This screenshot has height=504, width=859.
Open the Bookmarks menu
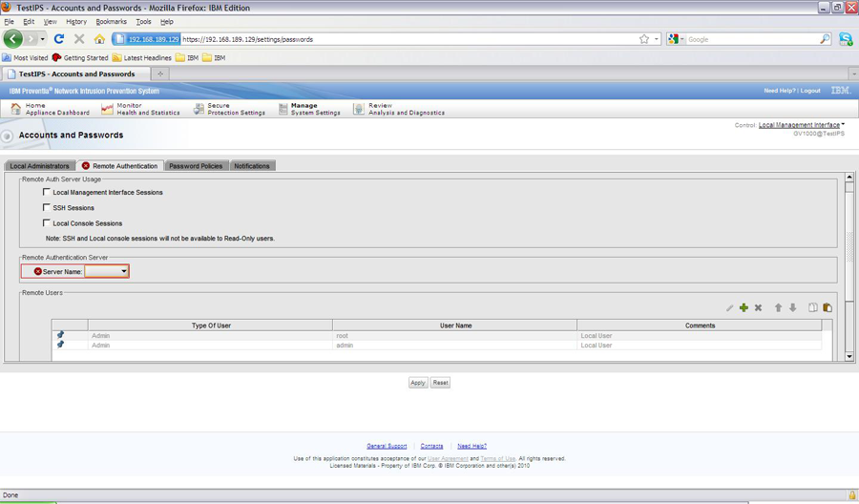point(112,21)
